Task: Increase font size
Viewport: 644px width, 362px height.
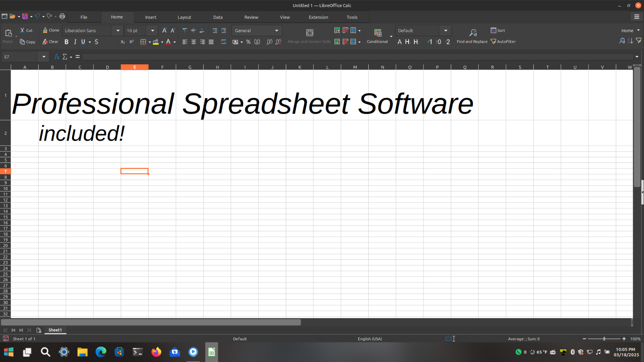Action: (x=164, y=31)
